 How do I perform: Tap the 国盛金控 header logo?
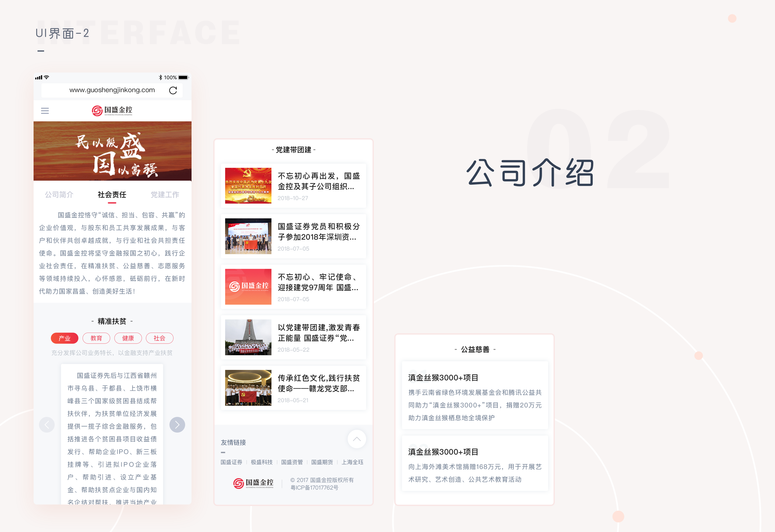coord(112,111)
